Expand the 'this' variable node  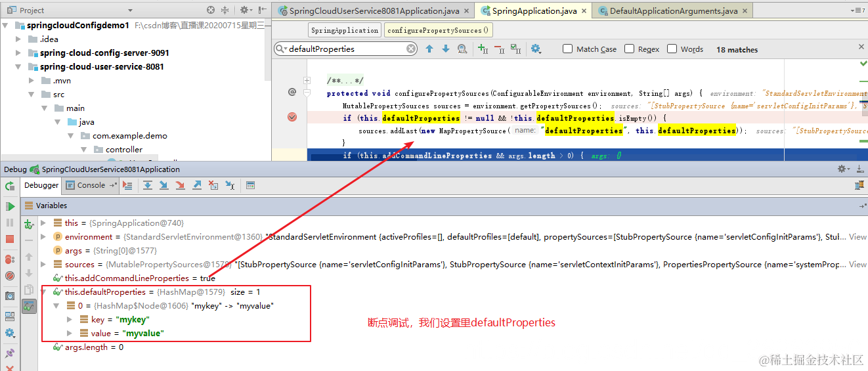pyautogui.click(x=43, y=223)
